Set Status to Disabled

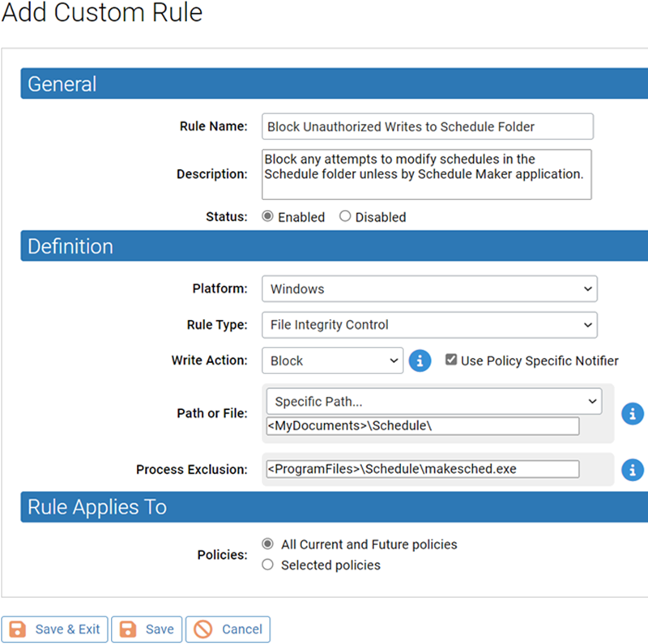[344, 216]
